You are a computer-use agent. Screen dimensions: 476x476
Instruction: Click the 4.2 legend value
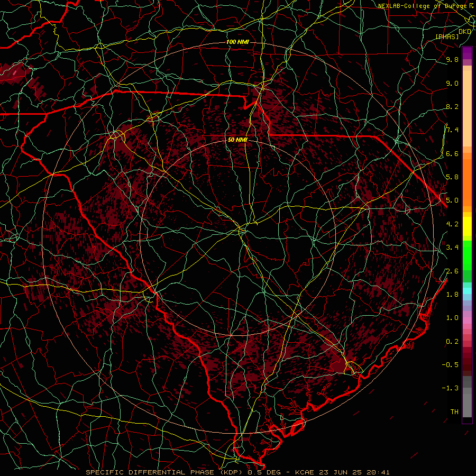[x=452, y=224]
